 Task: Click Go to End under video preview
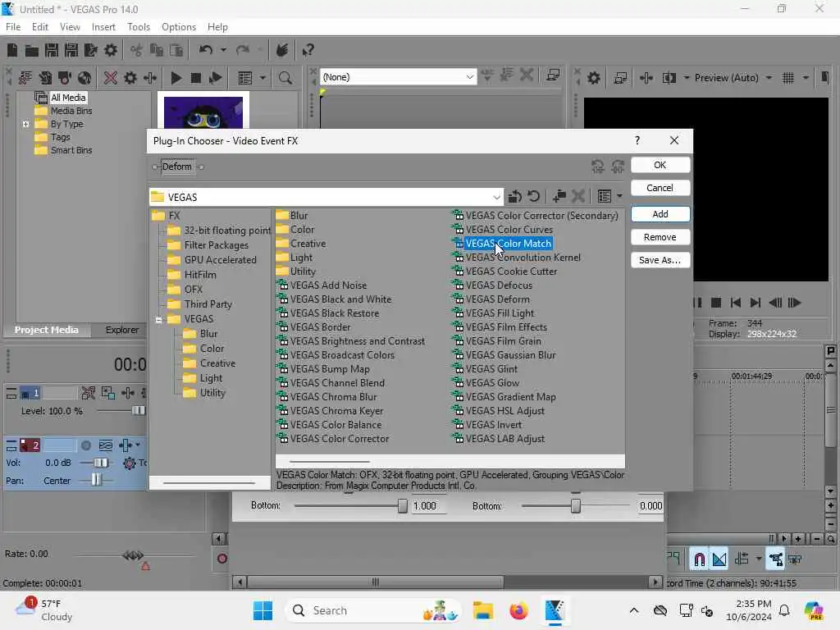coord(756,303)
